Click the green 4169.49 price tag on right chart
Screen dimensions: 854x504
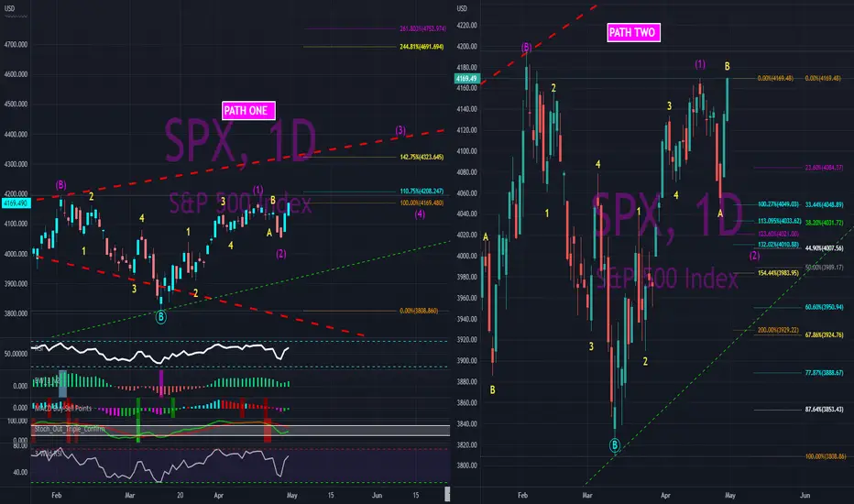[x=466, y=79]
